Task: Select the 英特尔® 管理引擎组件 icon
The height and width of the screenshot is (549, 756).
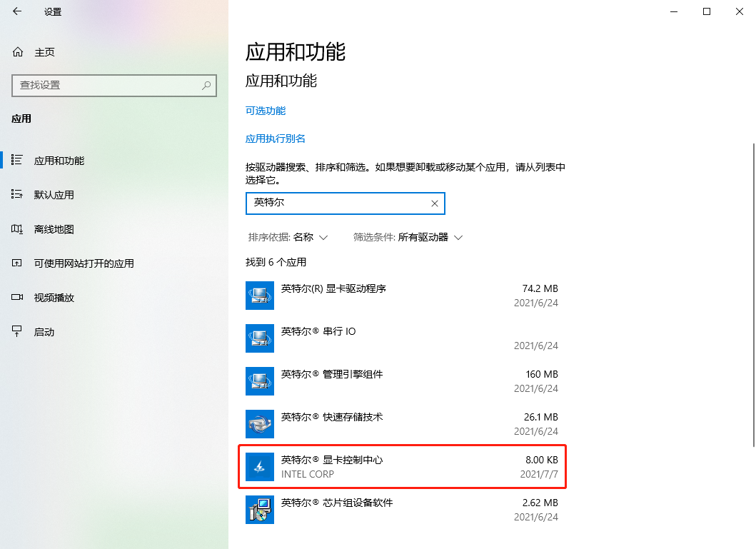Action: tap(259, 381)
